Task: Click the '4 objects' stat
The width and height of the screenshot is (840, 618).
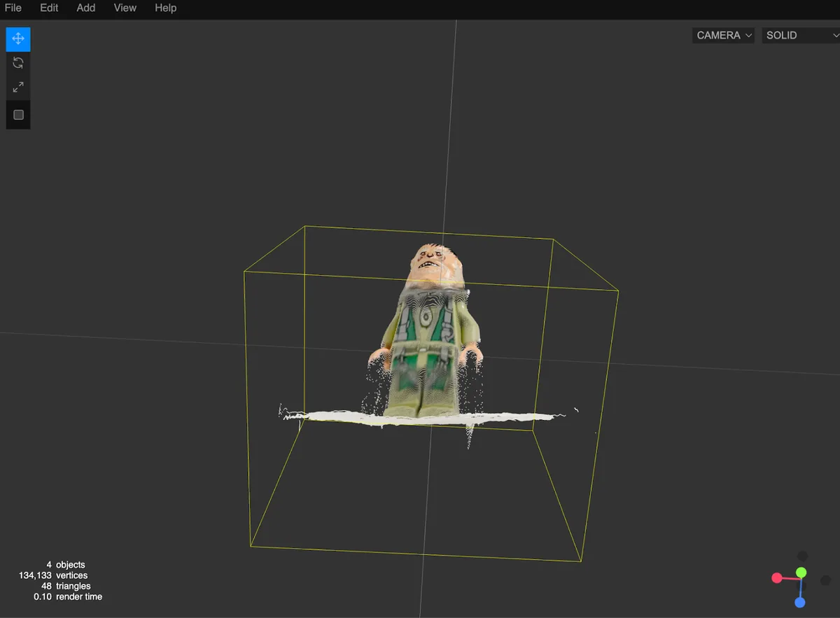Action: click(66, 565)
